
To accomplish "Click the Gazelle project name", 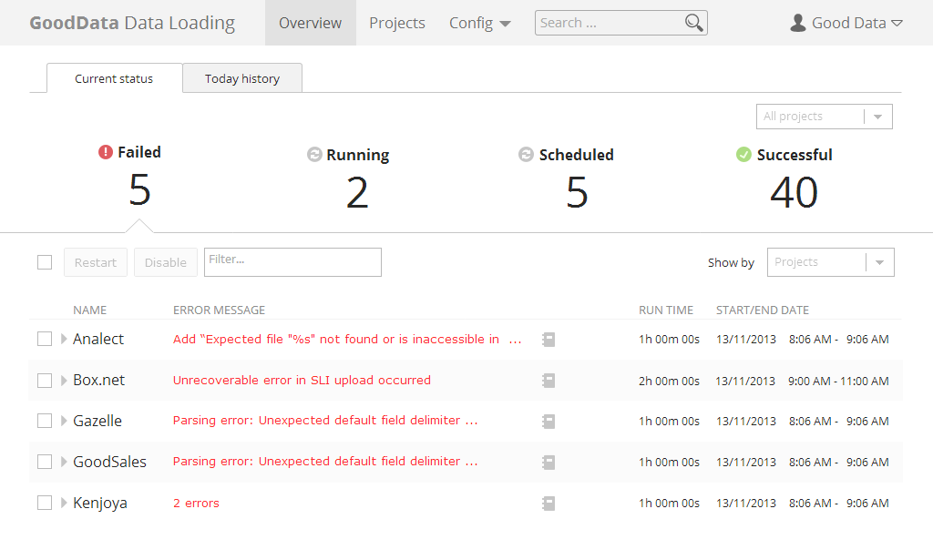I will pyautogui.click(x=97, y=421).
